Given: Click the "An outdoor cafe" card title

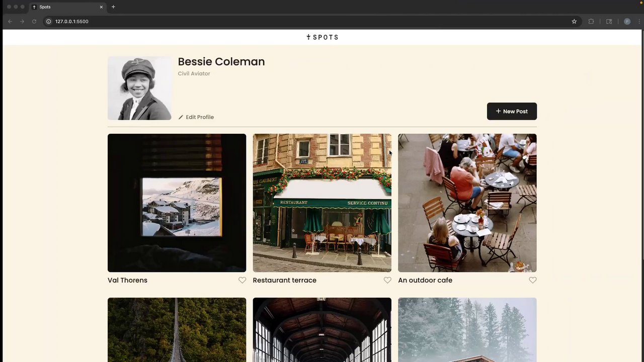Looking at the screenshot, I should (425, 281).
